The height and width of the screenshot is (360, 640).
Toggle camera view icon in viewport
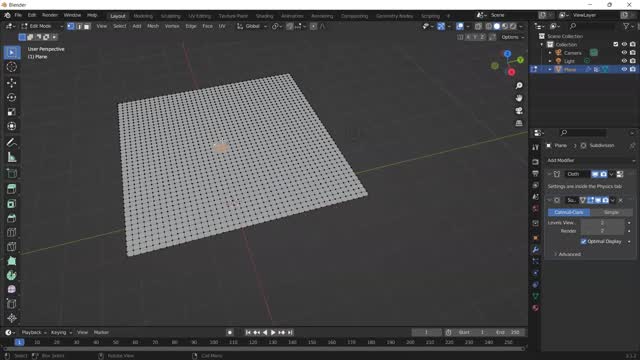click(x=519, y=111)
